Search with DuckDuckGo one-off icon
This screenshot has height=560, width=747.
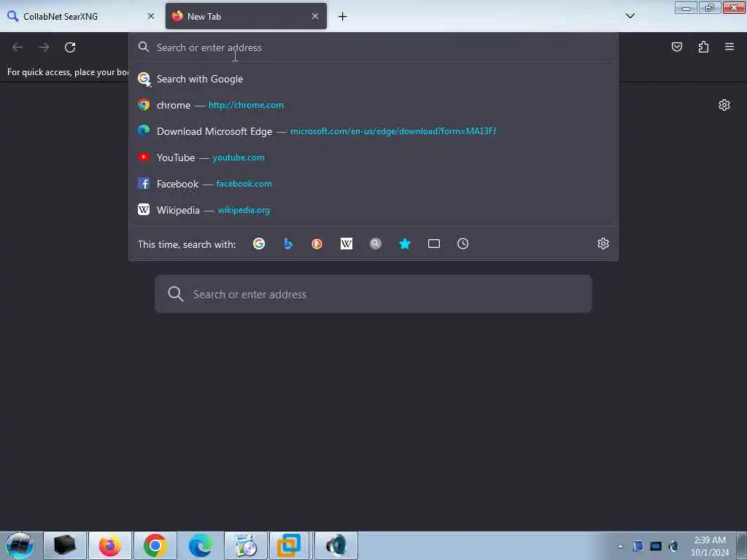(317, 244)
